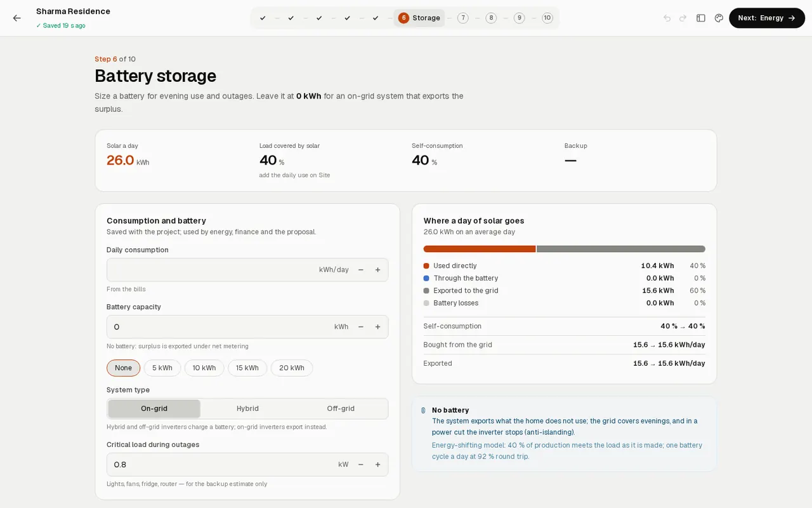Screen dimensions: 812x508
Task: Click the 26.0 kWh solar a day value
Action: click(x=128, y=161)
